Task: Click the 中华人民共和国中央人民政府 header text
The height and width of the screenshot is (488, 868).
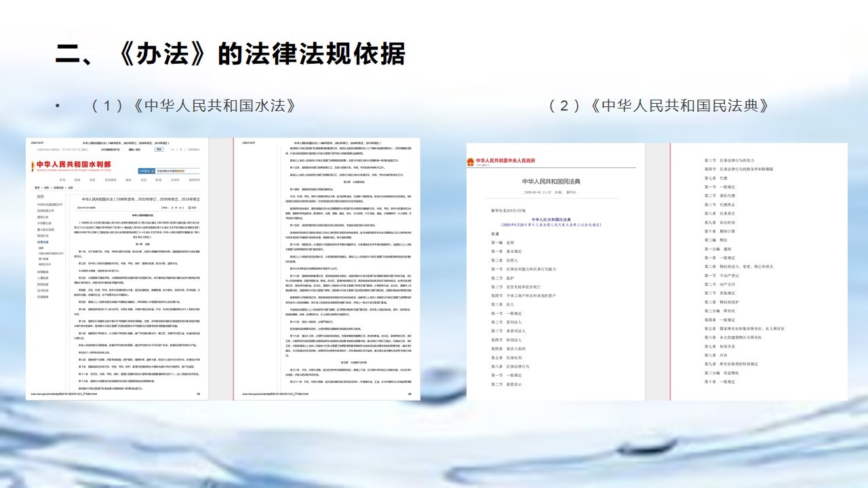Action: (505, 161)
